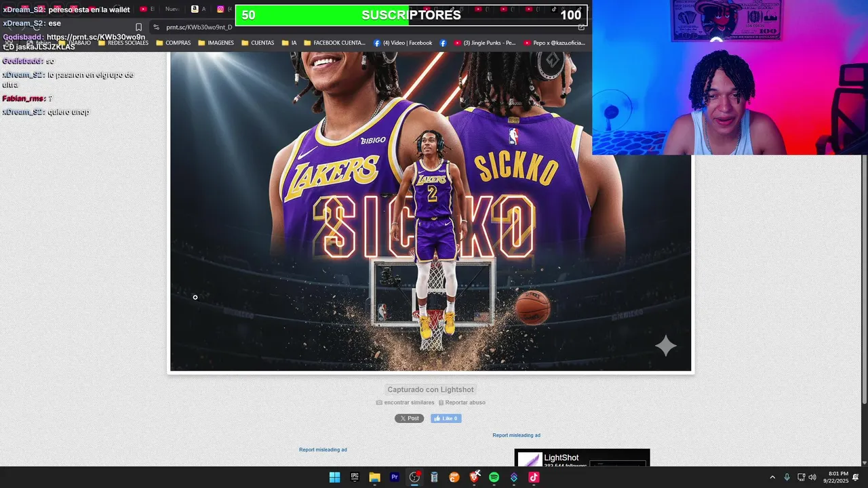
Task: Share screenshot with the X Post button
Action: [409, 418]
